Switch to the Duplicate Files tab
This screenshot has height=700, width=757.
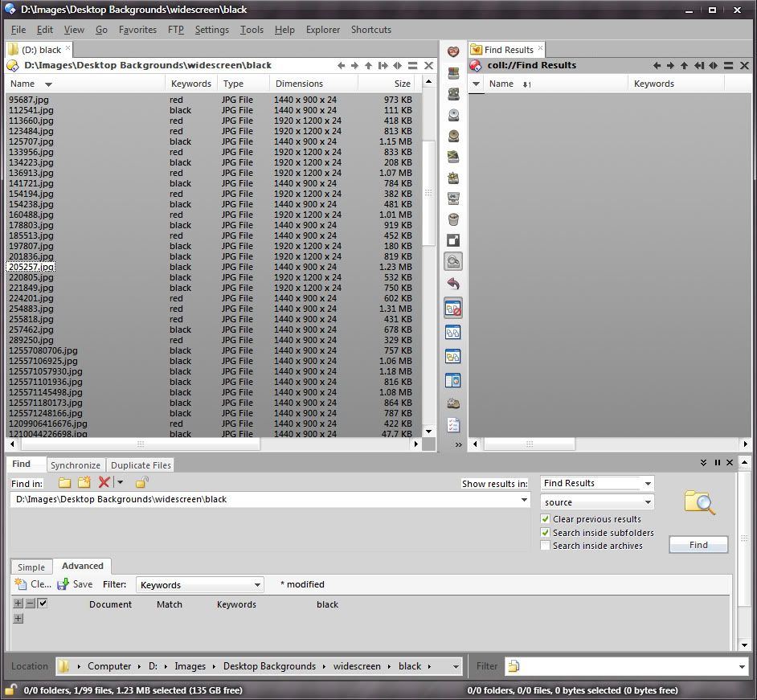coord(141,465)
